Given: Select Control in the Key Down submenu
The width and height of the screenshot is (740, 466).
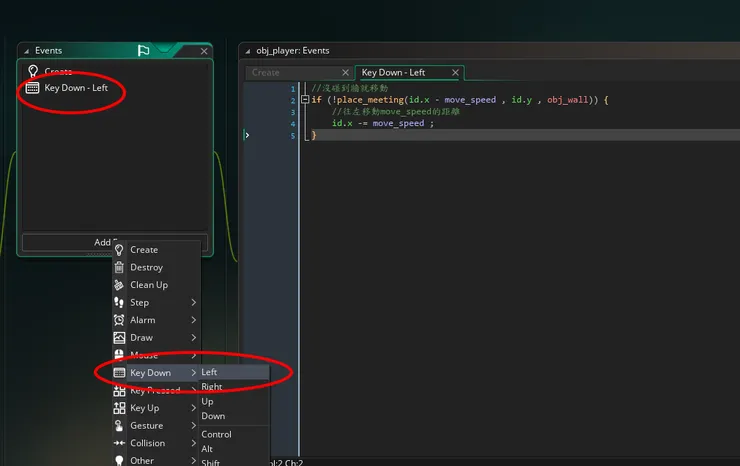Looking at the screenshot, I should pos(235,434).
